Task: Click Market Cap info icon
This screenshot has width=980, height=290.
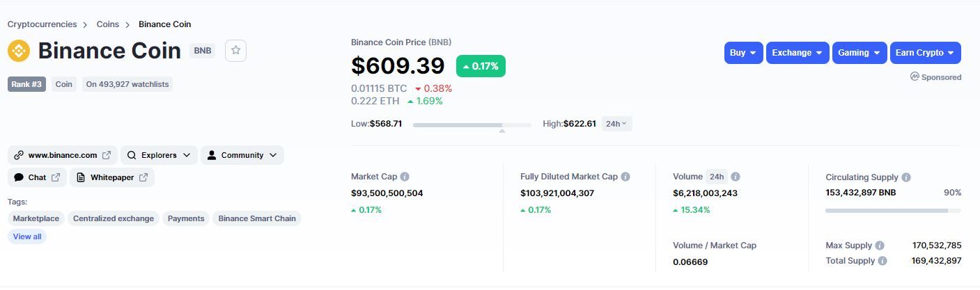Action: point(405,177)
